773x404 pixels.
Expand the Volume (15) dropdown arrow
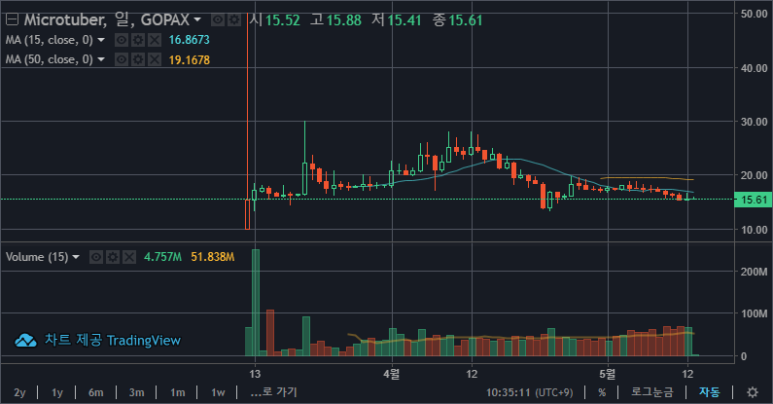pos(76,257)
